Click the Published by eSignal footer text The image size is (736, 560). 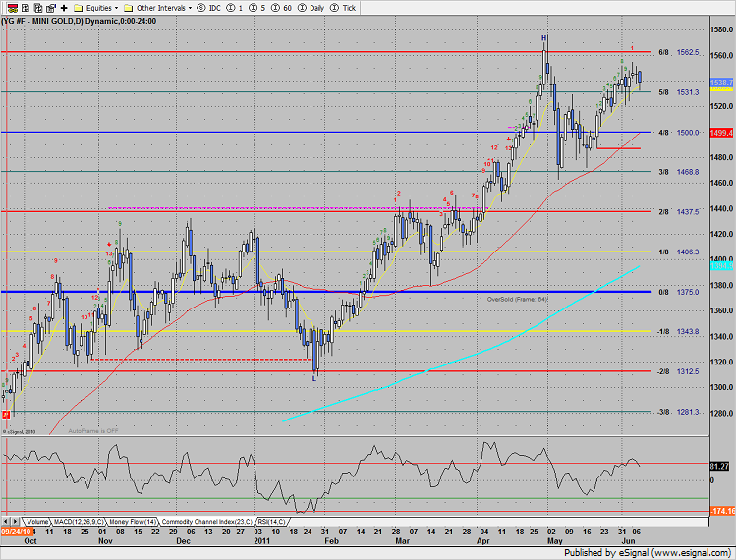(x=647, y=552)
